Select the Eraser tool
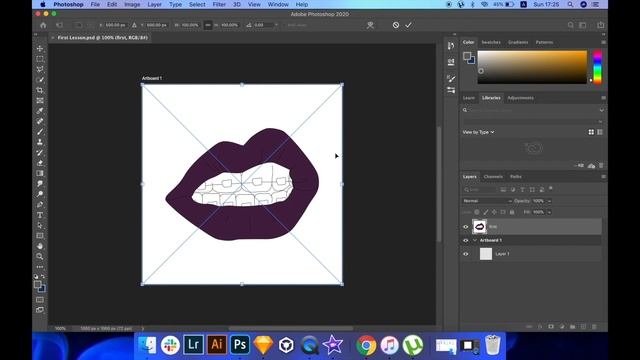This screenshot has height=360, width=640. point(40,163)
